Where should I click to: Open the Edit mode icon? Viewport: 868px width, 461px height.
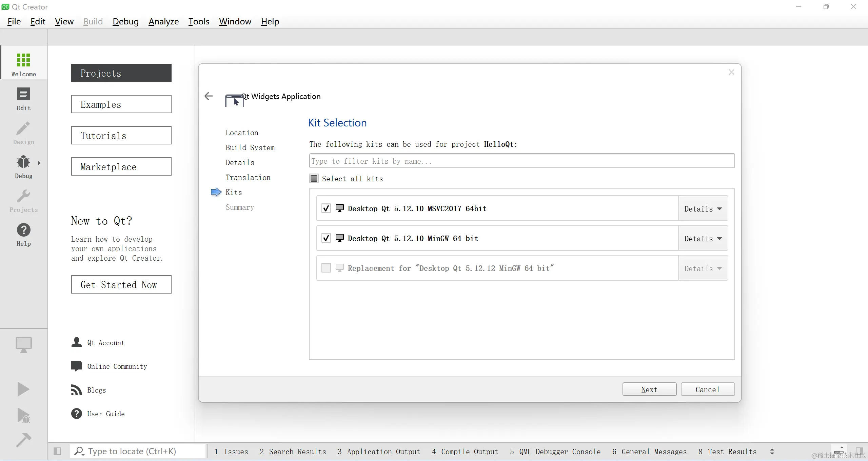(23, 98)
